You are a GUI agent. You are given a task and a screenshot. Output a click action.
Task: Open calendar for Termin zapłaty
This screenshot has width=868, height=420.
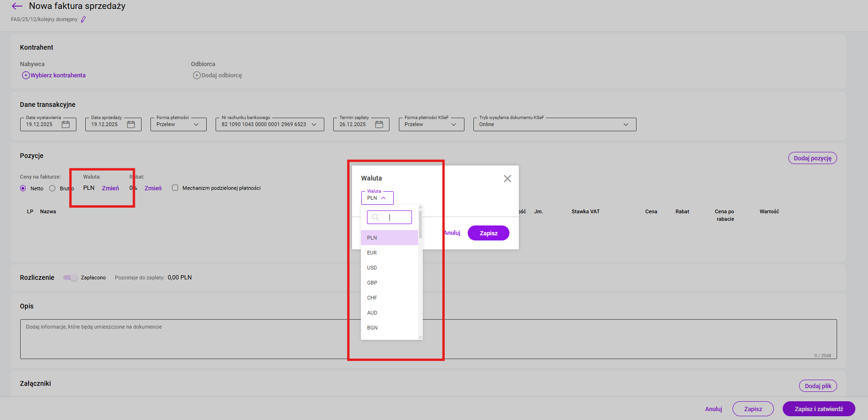click(x=379, y=125)
